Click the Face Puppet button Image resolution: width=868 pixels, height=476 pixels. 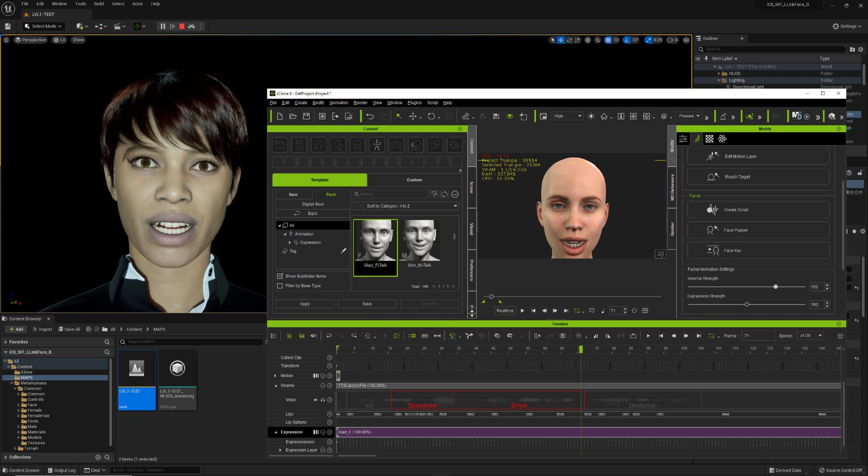pyautogui.click(x=758, y=230)
